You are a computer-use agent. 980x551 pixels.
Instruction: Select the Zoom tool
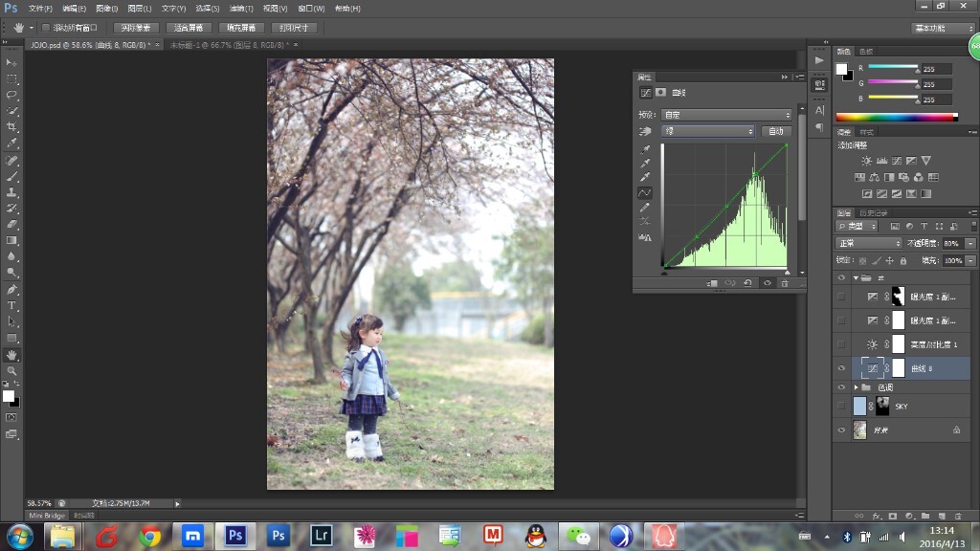coord(11,370)
